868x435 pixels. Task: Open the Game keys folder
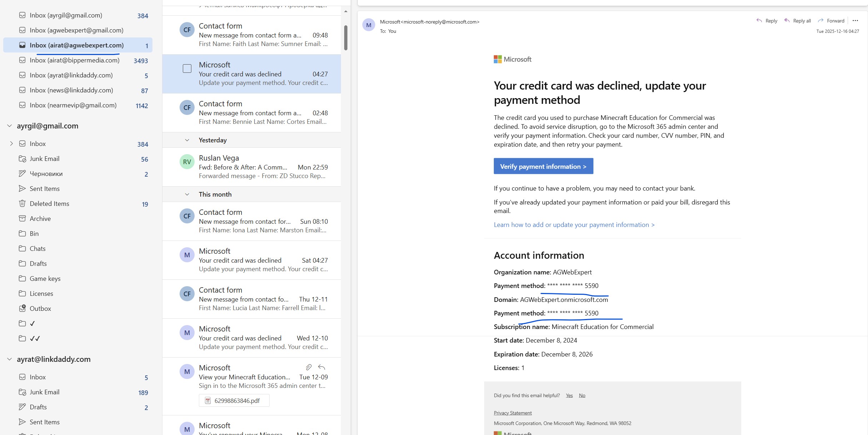[78, 279]
